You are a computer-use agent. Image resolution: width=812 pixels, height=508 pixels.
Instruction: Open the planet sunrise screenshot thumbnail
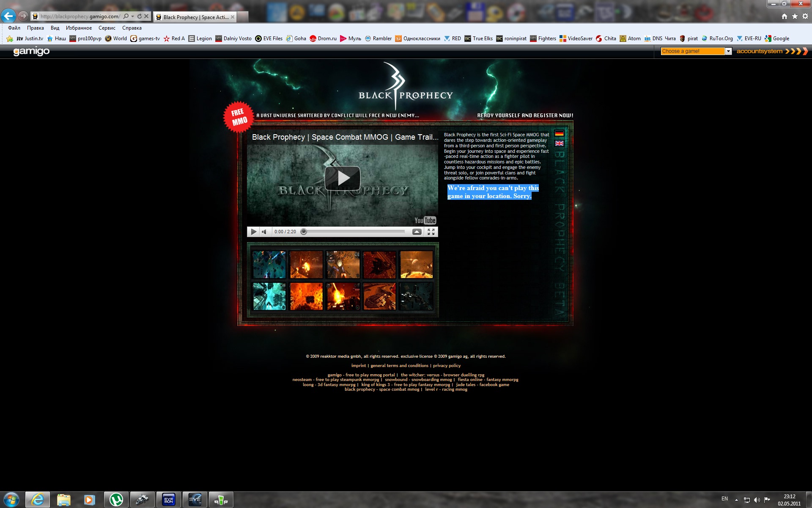pos(417,265)
